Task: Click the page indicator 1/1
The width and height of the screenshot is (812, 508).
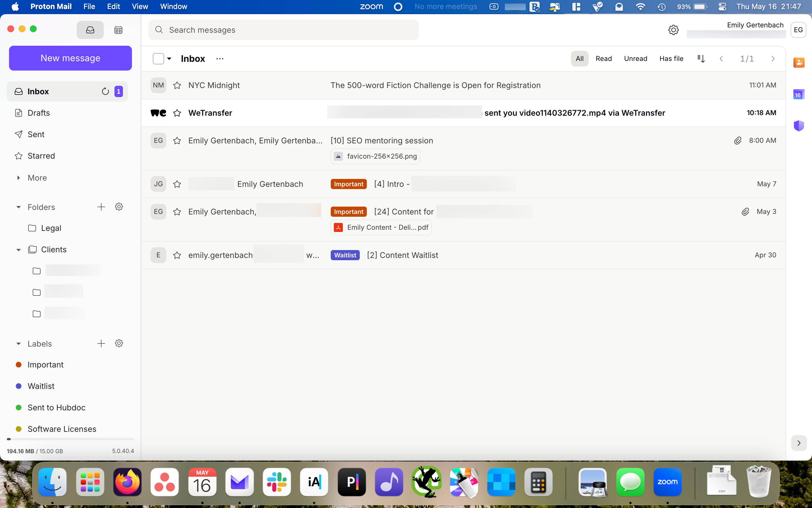Action: click(x=747, y=59)
